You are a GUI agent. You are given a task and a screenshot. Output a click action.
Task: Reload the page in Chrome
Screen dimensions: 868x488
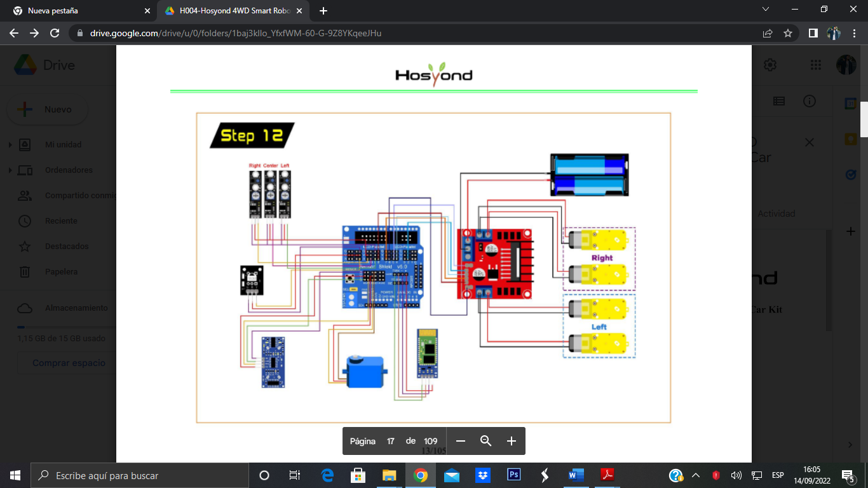pos(55,33)
